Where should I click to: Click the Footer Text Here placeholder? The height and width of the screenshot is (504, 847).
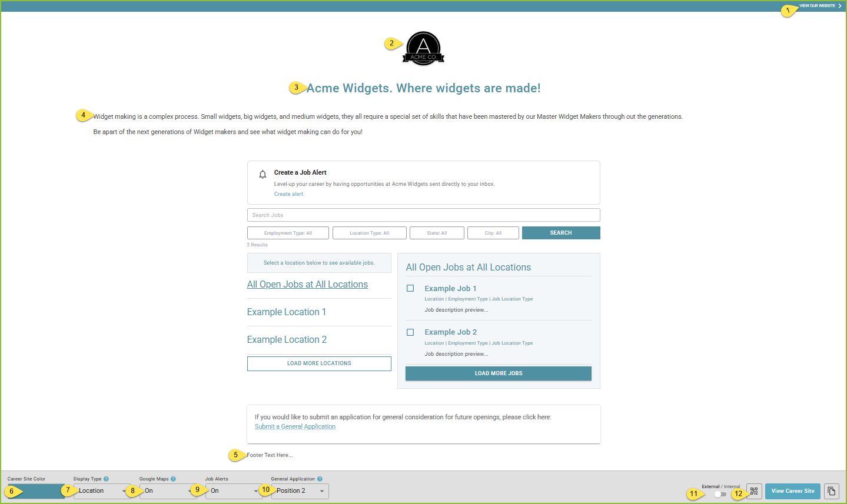(270, 455)
